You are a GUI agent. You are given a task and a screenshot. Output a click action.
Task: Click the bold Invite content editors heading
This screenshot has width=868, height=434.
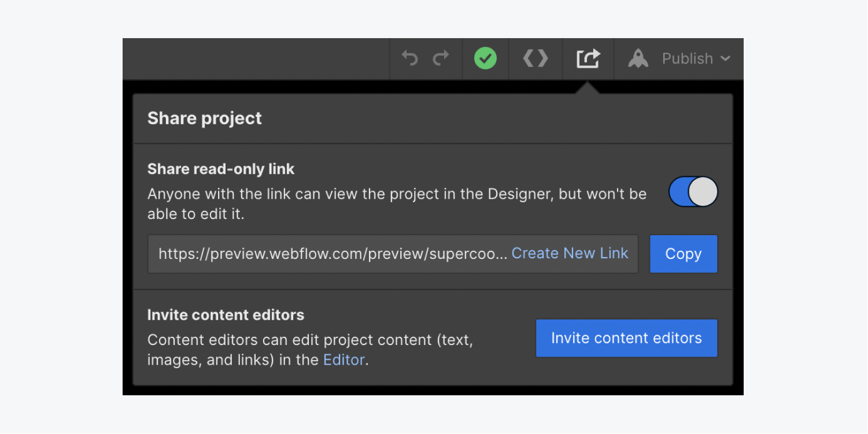point(226,315)
